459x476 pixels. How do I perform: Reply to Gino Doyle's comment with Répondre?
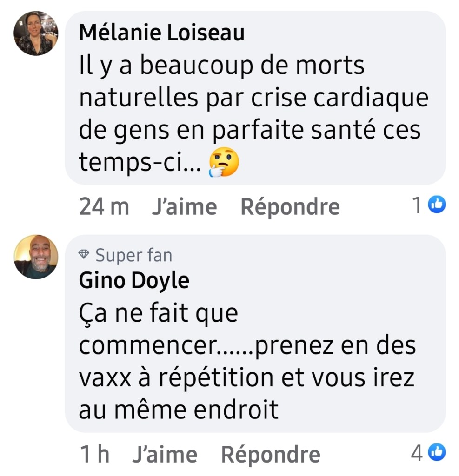[270, 454]
